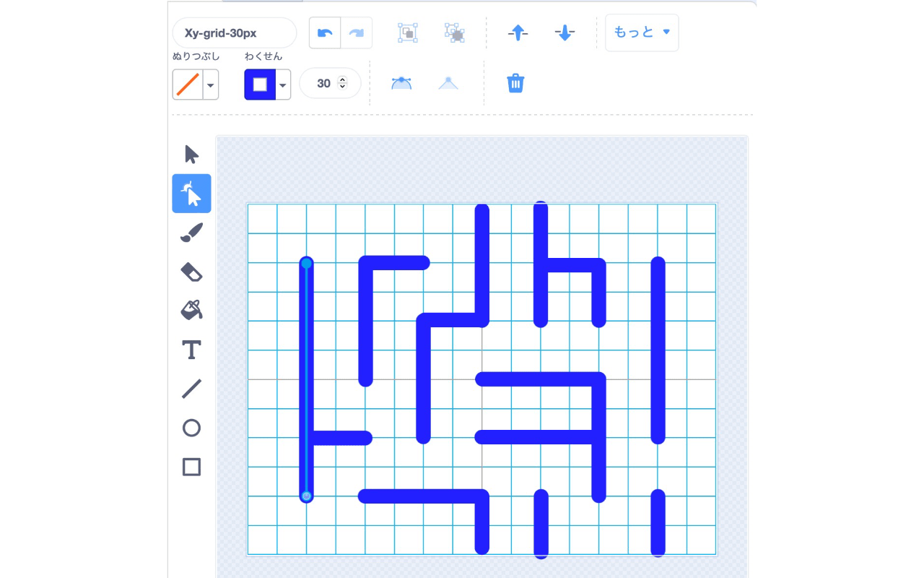Viewport: 924px width, 578px height.
Task: Open the fill color dropdown arrow
Action: click(x=211, y=85)
